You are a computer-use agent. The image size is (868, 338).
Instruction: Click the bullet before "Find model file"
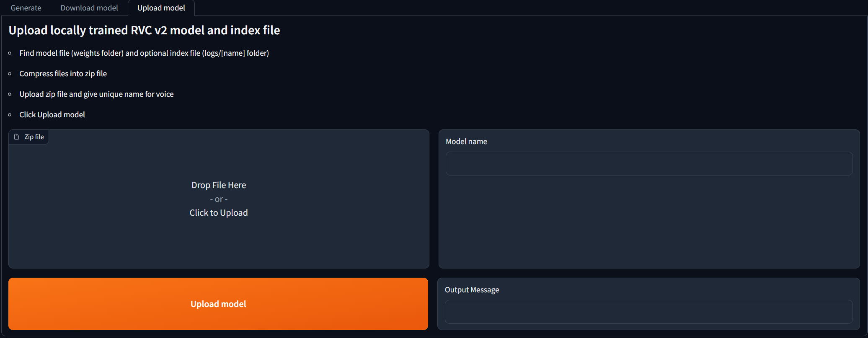(x=10, y=53)
